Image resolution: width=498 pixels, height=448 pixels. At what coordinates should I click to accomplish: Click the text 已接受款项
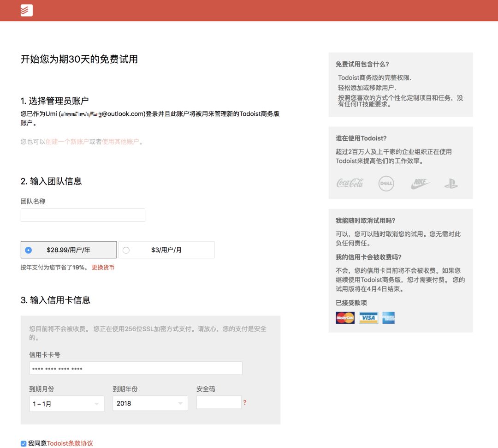point(351,303)
